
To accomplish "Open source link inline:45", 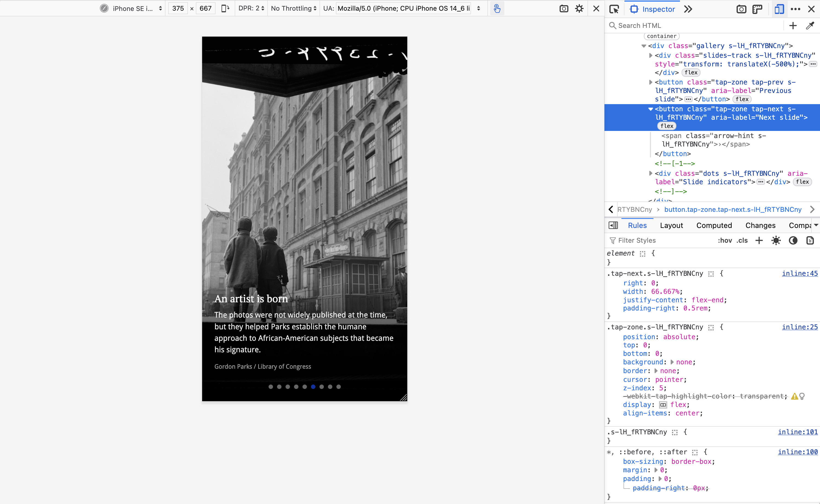I will 800,273.
